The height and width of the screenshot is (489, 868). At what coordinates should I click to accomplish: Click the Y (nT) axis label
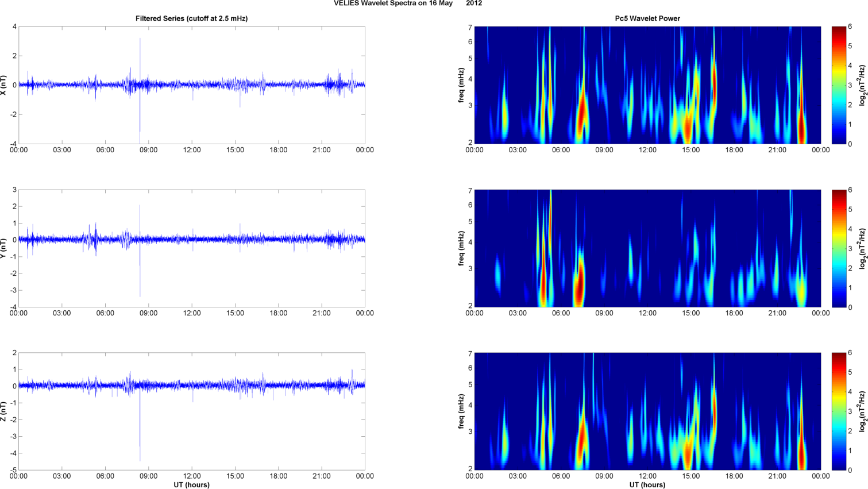tap(4, 248)
